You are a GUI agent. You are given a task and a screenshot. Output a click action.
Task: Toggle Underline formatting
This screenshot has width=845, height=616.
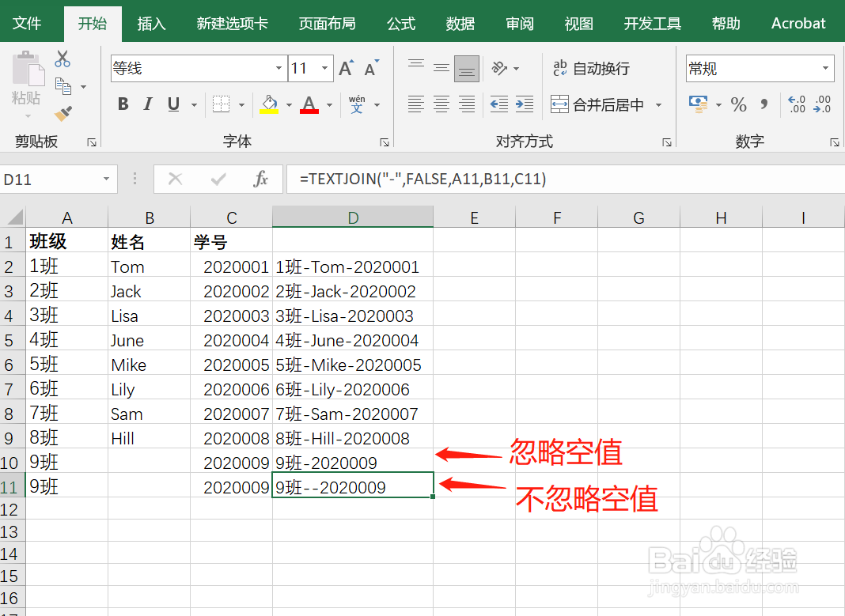click(x=172, y=104)
